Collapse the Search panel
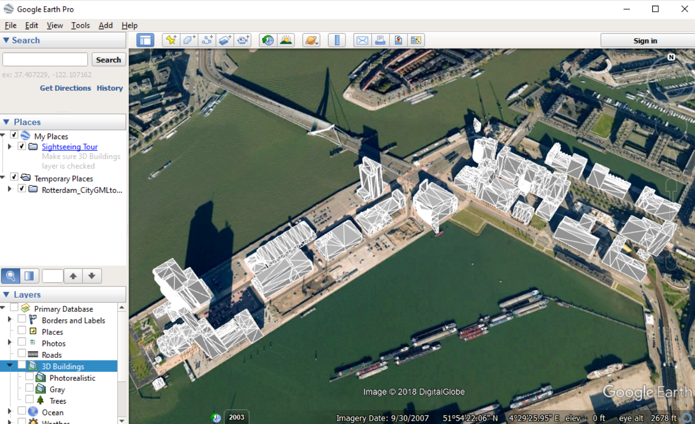695x424 pixels. click(x=6, y=40)
